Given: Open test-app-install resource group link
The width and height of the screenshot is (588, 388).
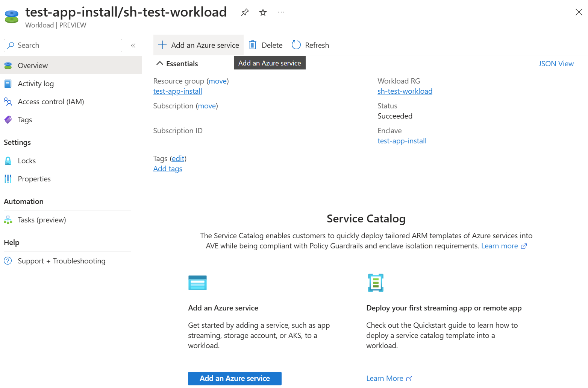Looking at the screenshot, I should click(178, 91).
